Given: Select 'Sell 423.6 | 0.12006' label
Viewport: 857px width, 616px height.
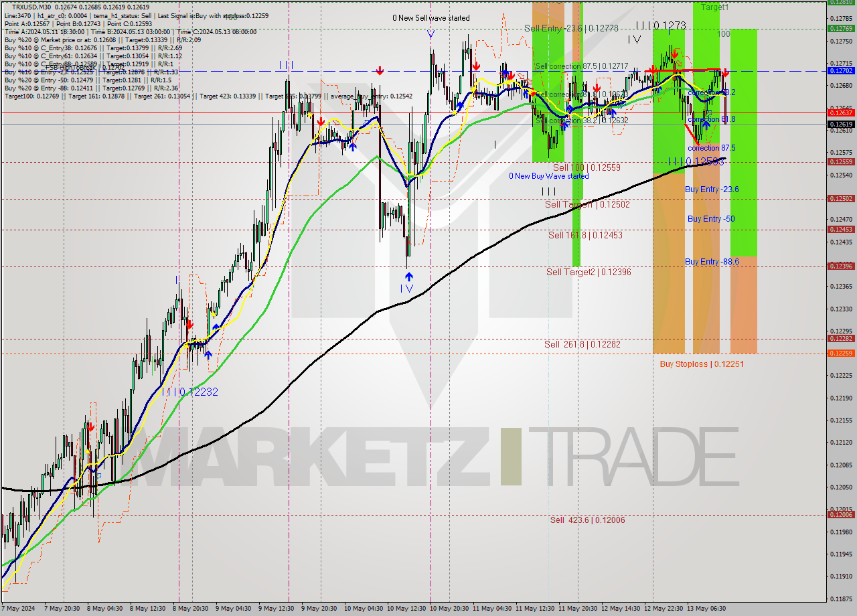Looking at the screenshot, I should tap(588, 520).
